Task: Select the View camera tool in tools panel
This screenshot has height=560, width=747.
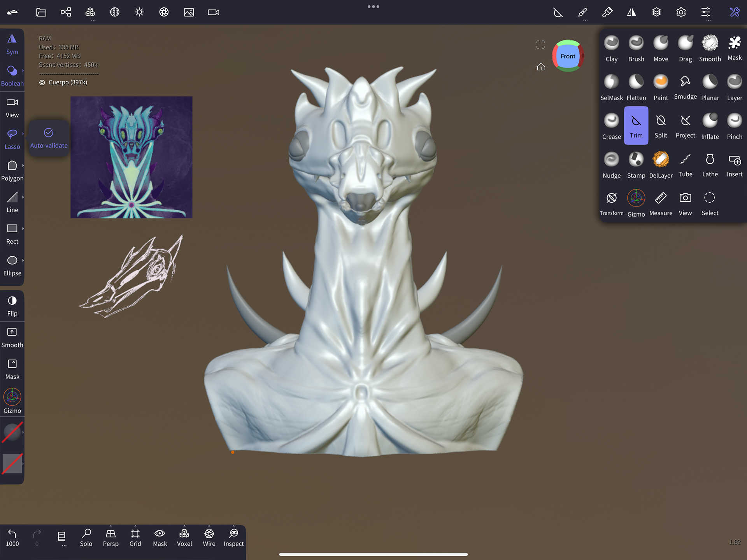Action: 685,203
